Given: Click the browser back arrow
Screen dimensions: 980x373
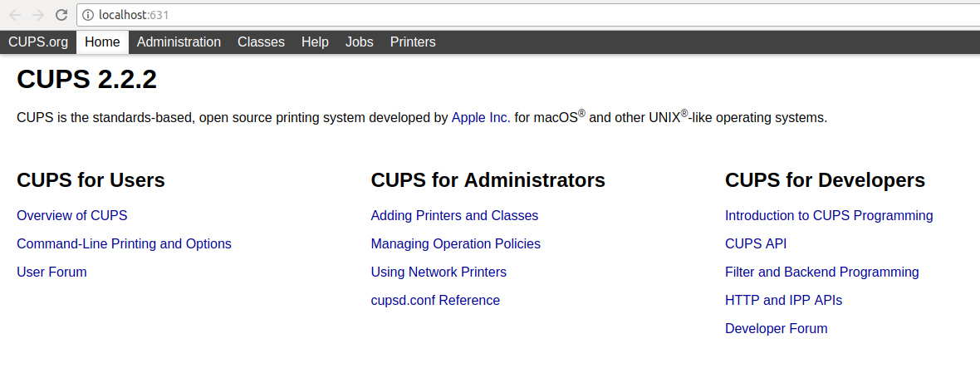Looking at the screenshot, I should click(x=15, y=15).
